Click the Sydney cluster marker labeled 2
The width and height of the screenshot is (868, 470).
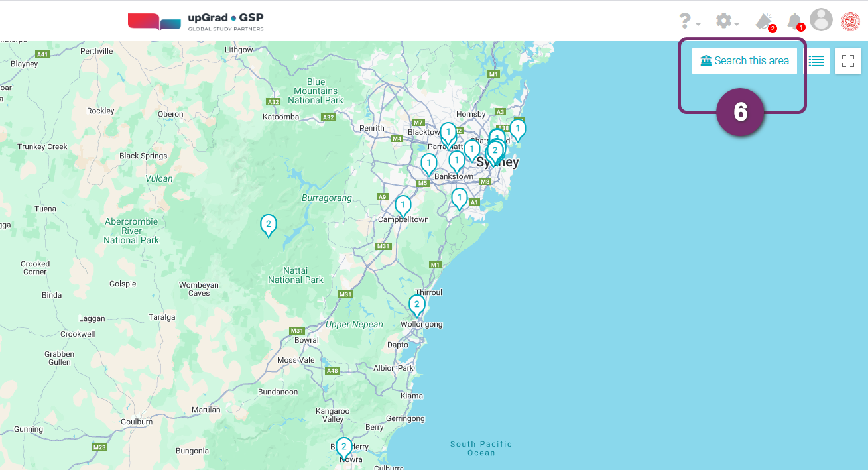(494, 151)
